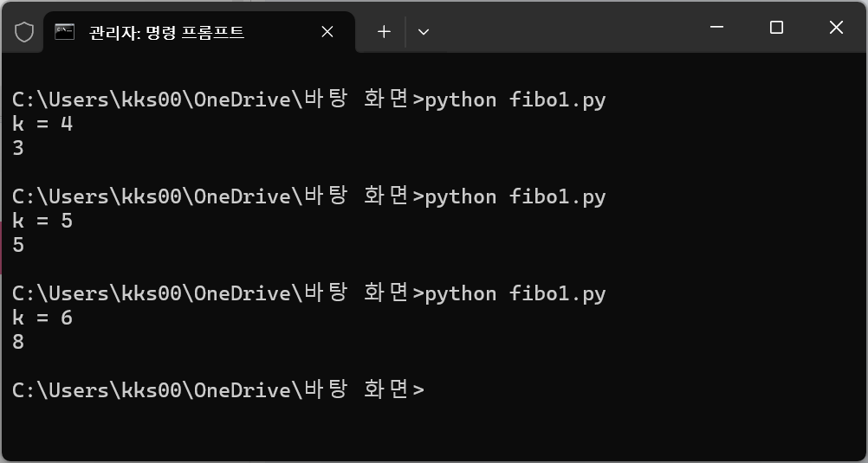Viewport: 868px width, 463px height.
Task: Click the output value 3
Action: pos(18,148)
